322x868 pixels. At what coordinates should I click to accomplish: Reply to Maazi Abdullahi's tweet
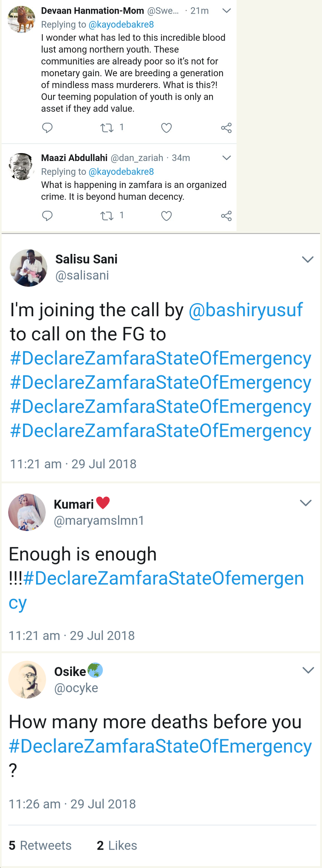click(x=47, y=216)
